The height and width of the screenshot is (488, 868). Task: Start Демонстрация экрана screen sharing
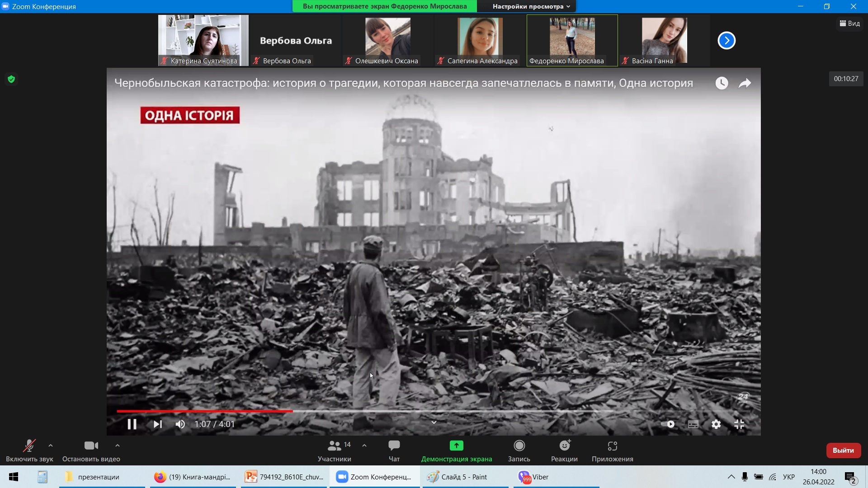click(x=457, y=450)
